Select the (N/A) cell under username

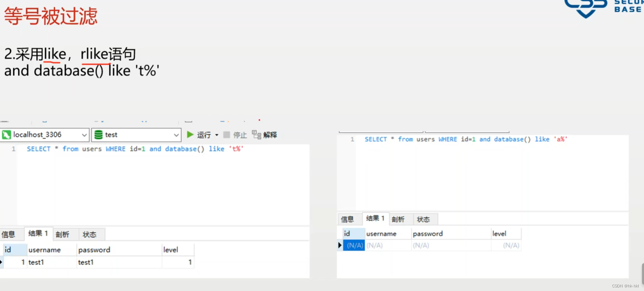click(x=388, y=245)
